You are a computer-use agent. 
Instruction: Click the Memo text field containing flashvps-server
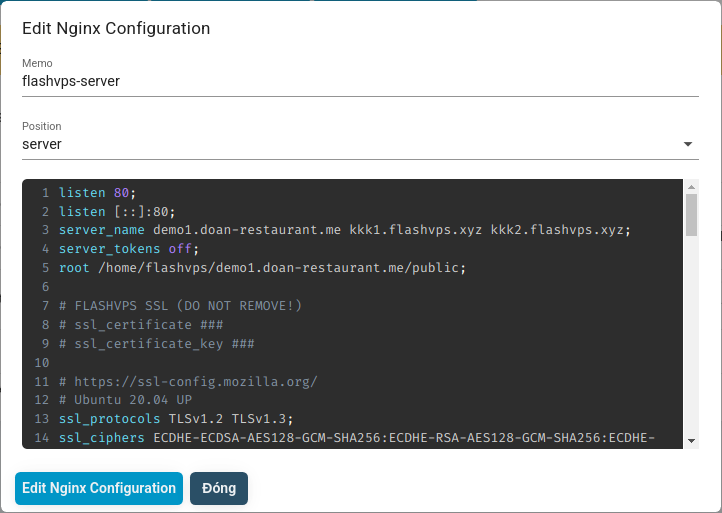(360, 81)
